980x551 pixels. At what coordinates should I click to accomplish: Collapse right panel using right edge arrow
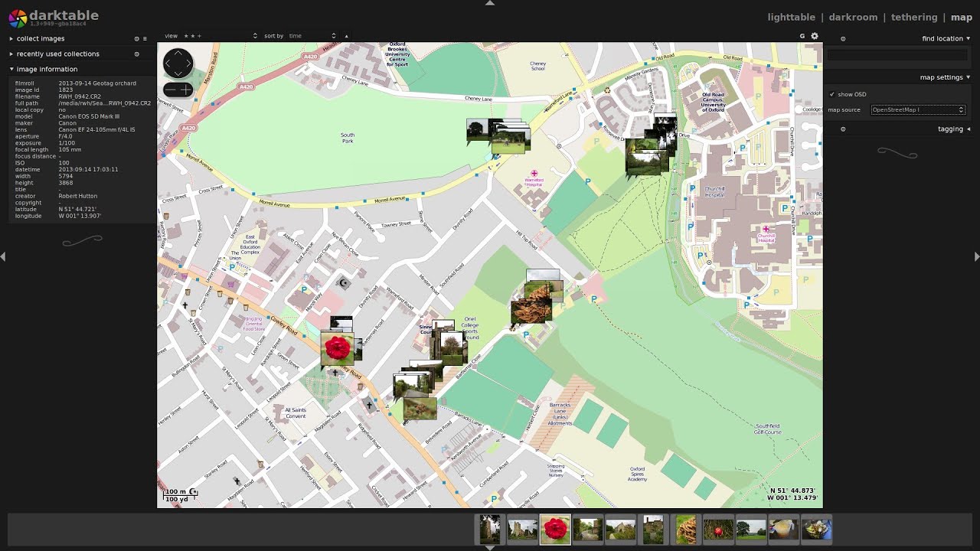point(976,256)
